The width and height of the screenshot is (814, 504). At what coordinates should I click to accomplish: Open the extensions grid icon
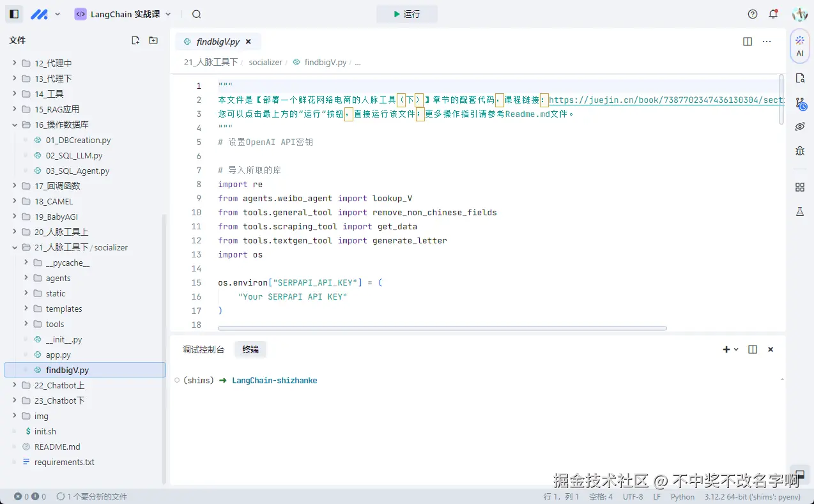point(799,187)
